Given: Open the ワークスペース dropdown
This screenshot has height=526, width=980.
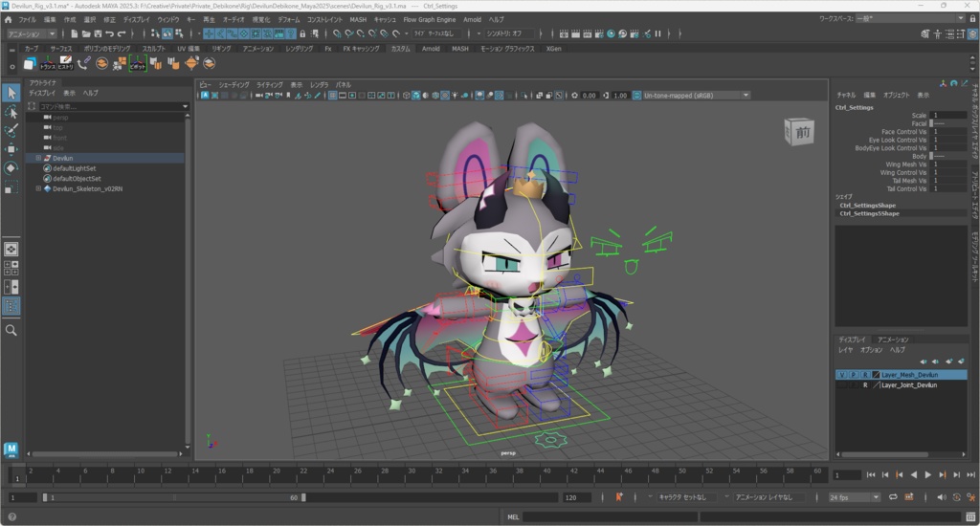Looking at the screenshot, I should (911, 19).
